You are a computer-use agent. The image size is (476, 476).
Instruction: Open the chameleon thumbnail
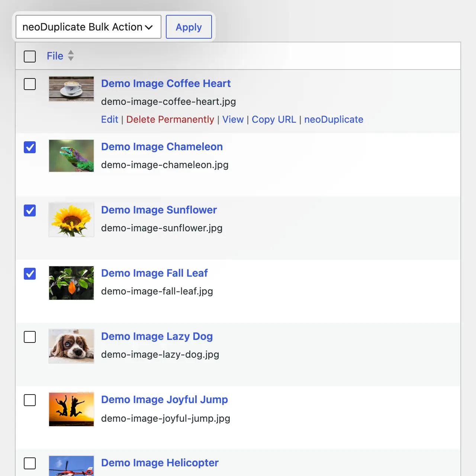71,156
